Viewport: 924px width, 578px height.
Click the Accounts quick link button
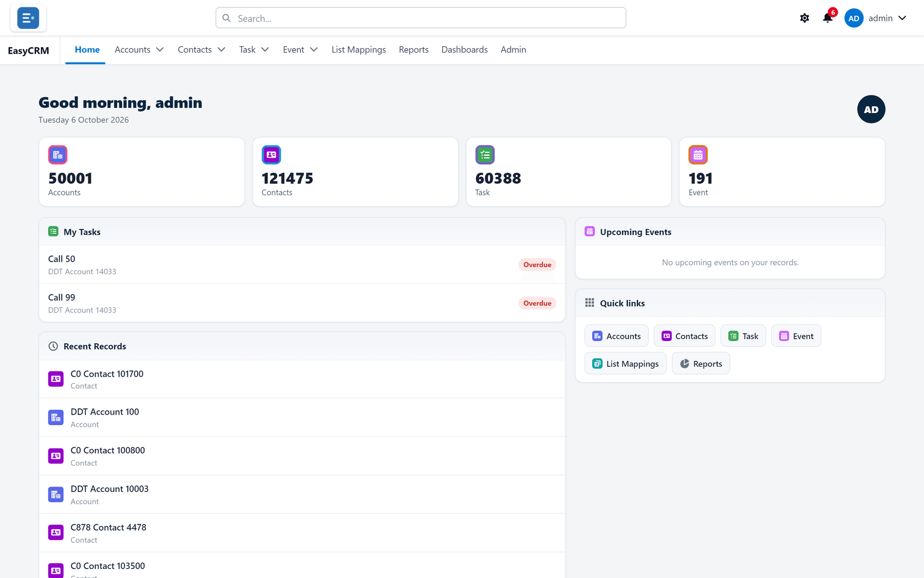(616, 336)
